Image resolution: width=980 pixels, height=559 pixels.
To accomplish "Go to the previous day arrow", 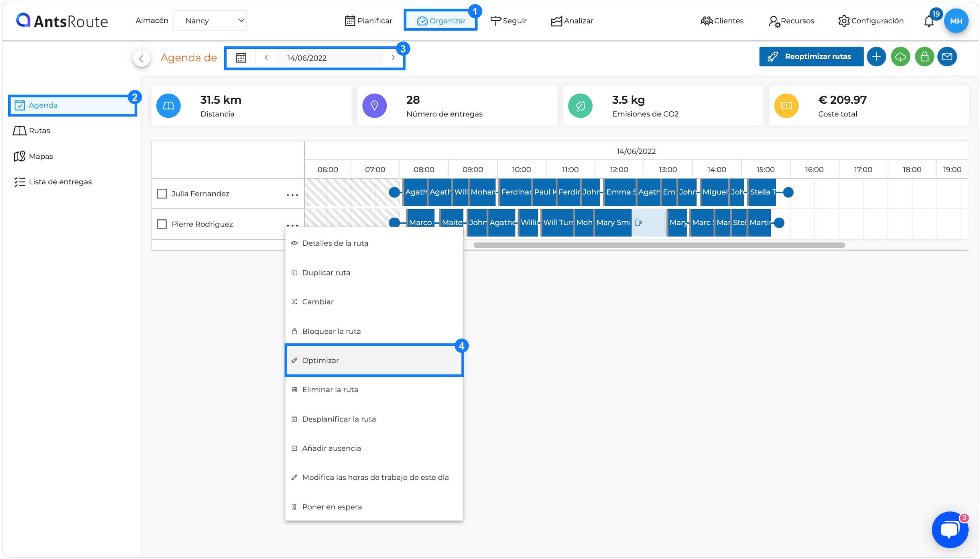I will pyautogui.click(x=266, y=58).
